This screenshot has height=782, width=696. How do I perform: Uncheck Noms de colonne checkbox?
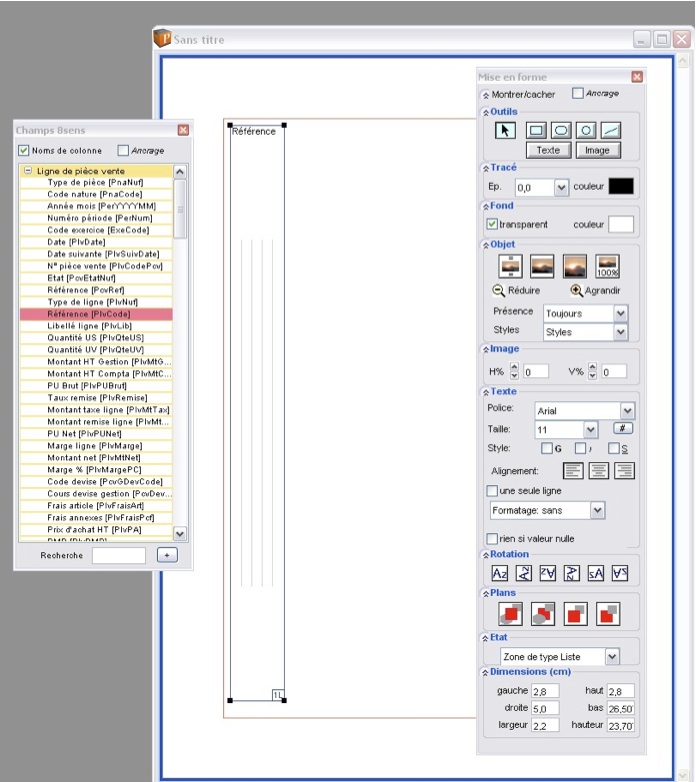pos(23,150)
